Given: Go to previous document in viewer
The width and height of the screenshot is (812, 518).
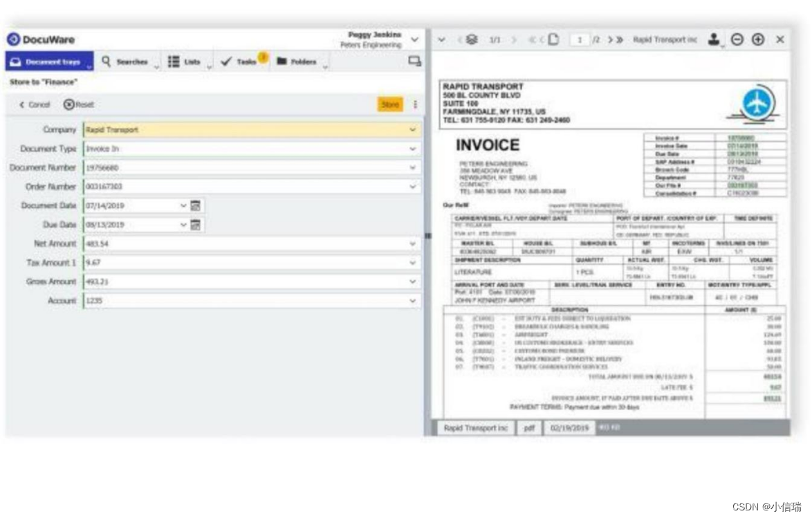Looking at the screenshot, I should tap(459, 39).
